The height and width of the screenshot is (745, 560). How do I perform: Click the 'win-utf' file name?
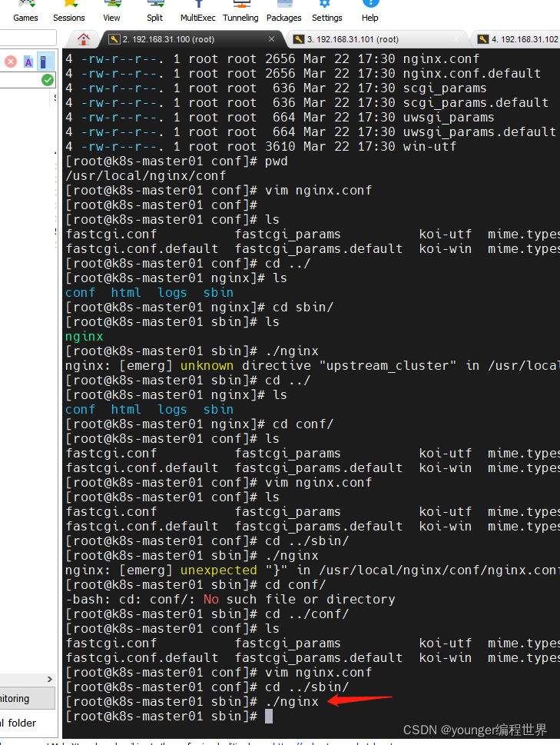429,146
